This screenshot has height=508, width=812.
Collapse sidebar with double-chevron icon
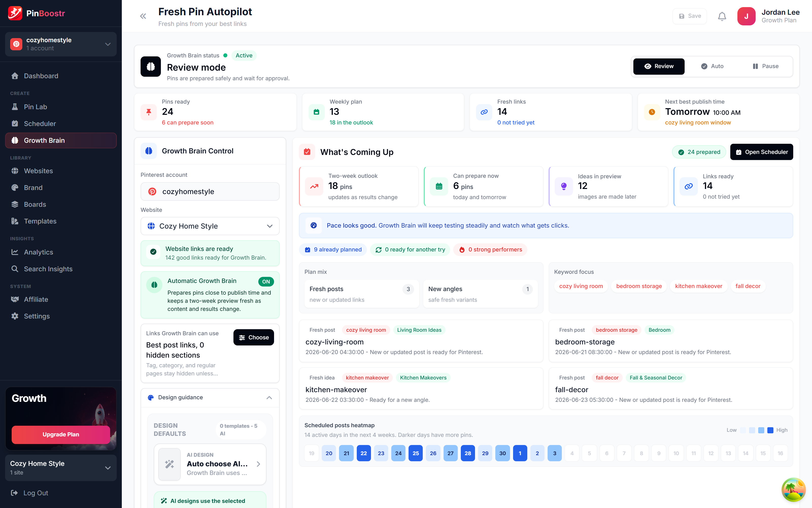(143, 16)
